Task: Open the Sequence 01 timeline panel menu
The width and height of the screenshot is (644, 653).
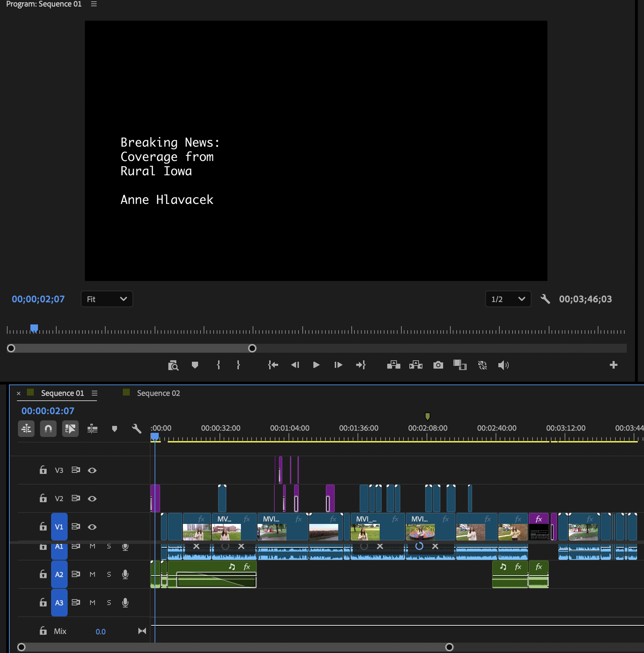Action: [x=95, y=393]
